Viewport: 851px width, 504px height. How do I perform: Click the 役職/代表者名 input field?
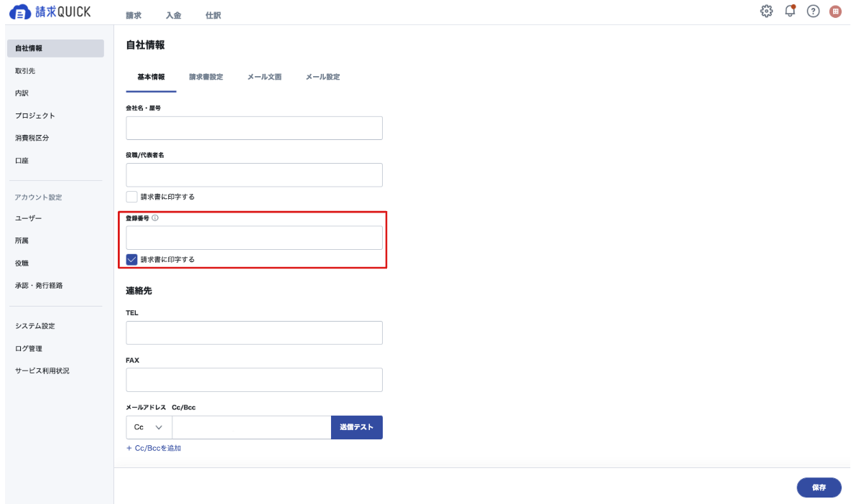pyautogui.click(x=254, y=174)
